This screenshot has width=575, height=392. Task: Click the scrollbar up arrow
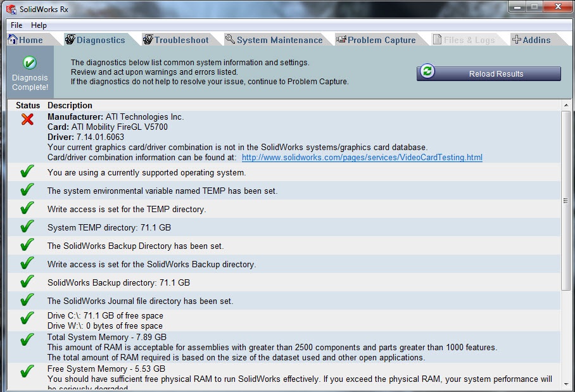click(566, 105)
